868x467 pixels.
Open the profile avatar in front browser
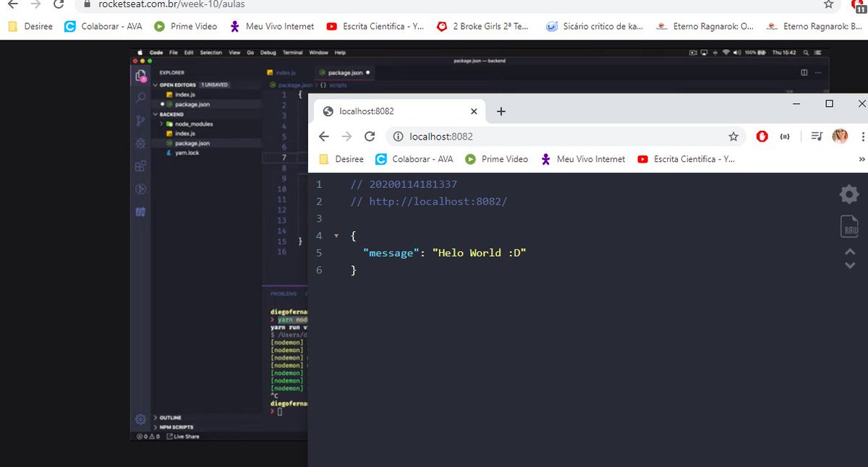pos(840,136)
